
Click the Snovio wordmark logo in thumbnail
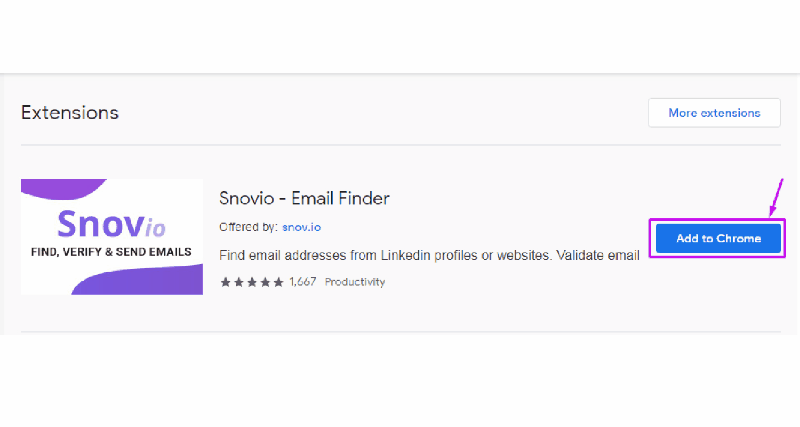(x=111, y=224)
